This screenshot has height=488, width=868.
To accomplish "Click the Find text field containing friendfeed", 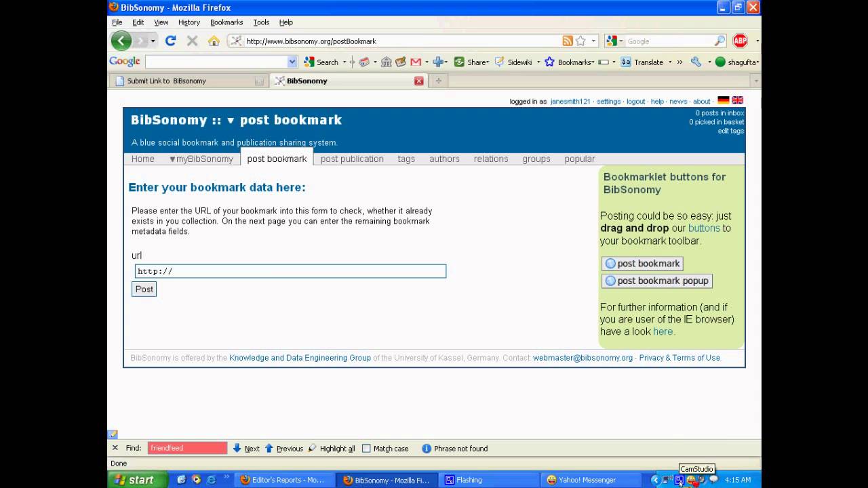I will click(x=187, y=448).
